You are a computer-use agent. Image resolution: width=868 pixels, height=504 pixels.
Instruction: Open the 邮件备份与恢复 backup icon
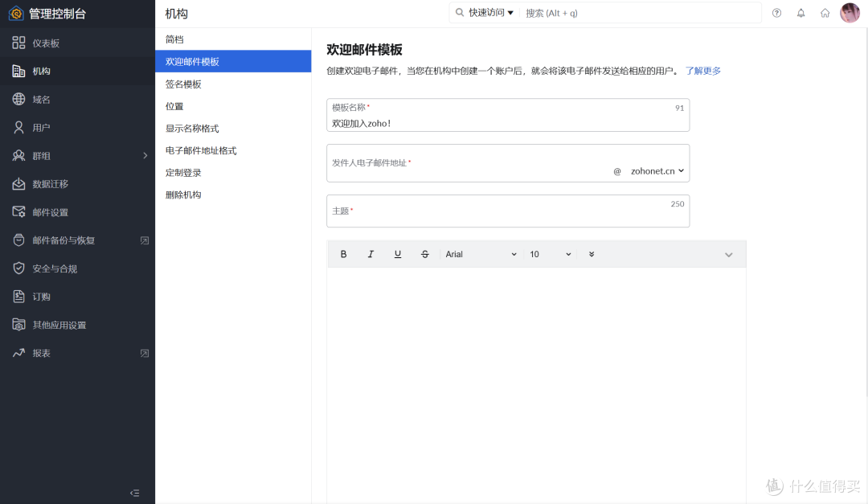click(18, 240)
